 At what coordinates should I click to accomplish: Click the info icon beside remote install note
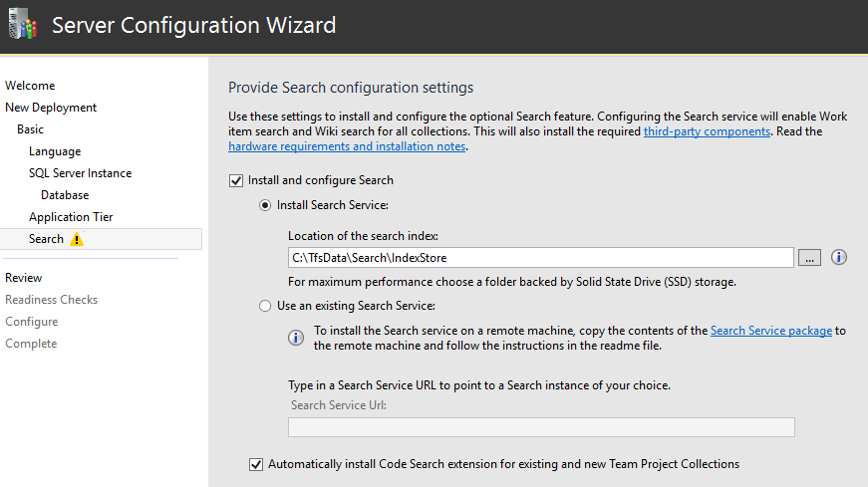(296, 338)
